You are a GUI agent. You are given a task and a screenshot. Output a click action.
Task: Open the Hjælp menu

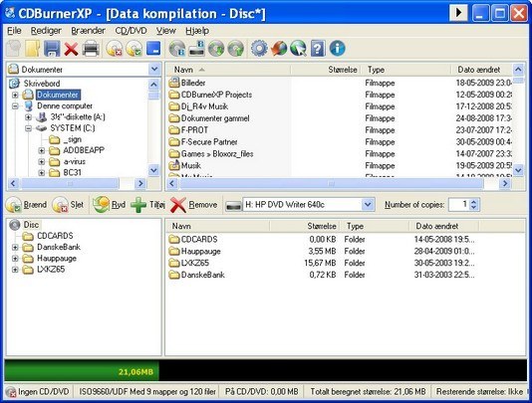pos(197,31)
